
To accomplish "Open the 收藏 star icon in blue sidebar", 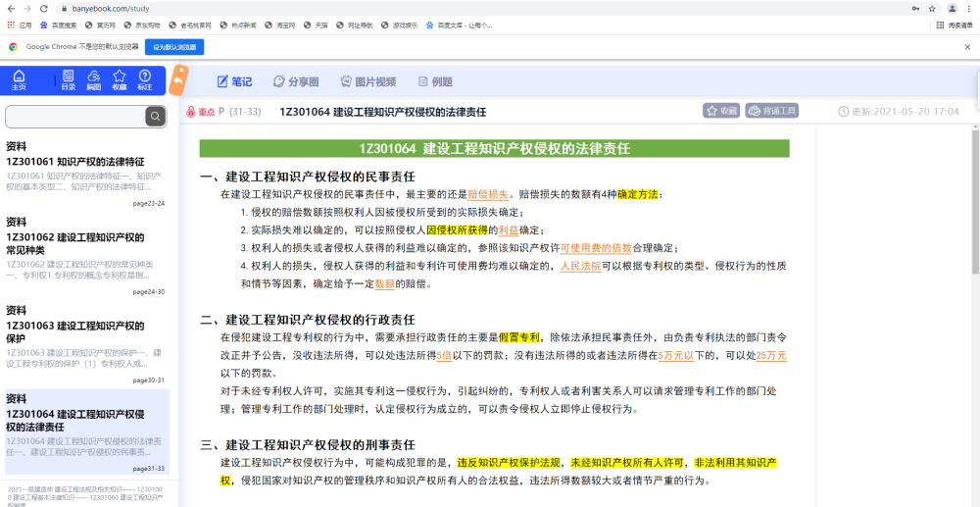I will (x=120, y=80).
